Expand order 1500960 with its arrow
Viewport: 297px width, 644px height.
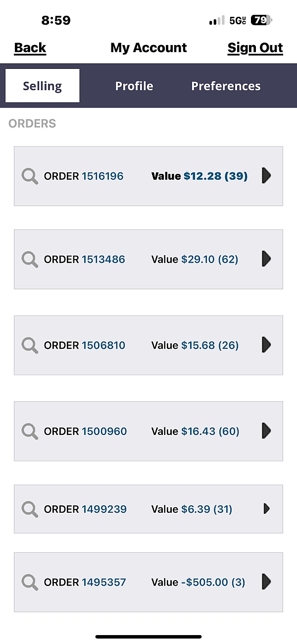(x=266, y=430)
